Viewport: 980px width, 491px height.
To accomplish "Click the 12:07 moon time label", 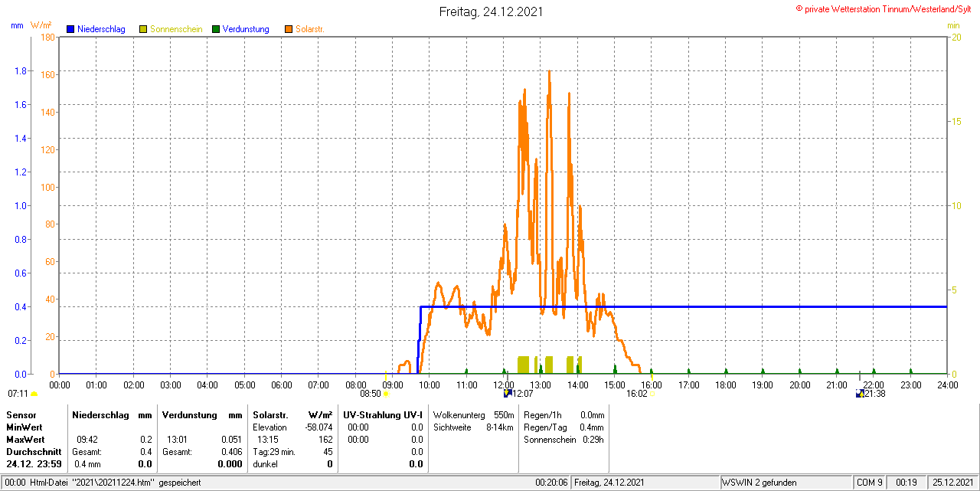I will click(522, 394).
